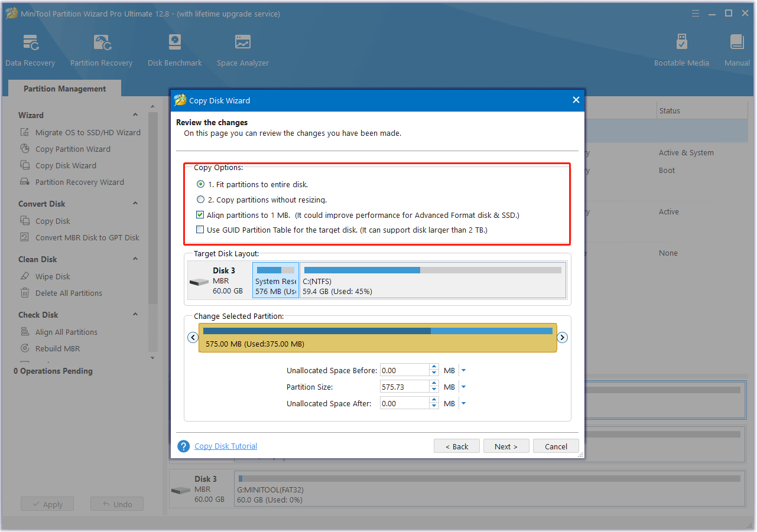Click the selected partition size bar
The width and height of the screenshot is (757, 532).
pos(378,338)
